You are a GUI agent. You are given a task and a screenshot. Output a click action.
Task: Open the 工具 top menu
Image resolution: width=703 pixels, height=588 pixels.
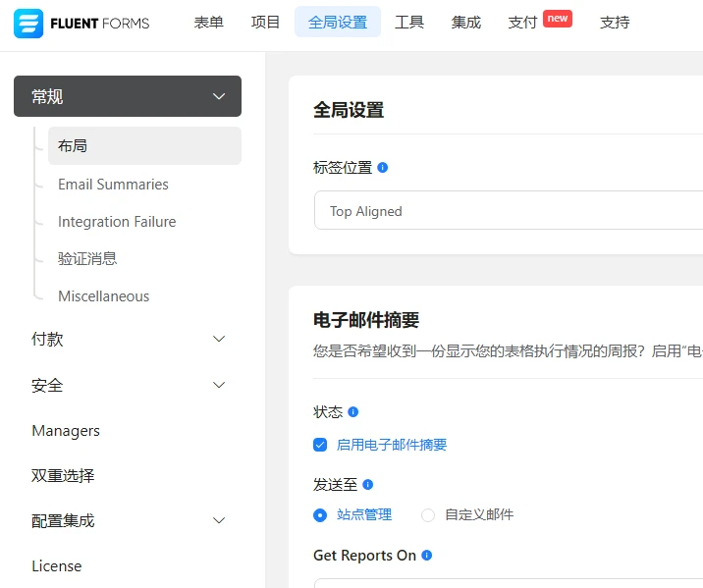(x=408, y=22)
